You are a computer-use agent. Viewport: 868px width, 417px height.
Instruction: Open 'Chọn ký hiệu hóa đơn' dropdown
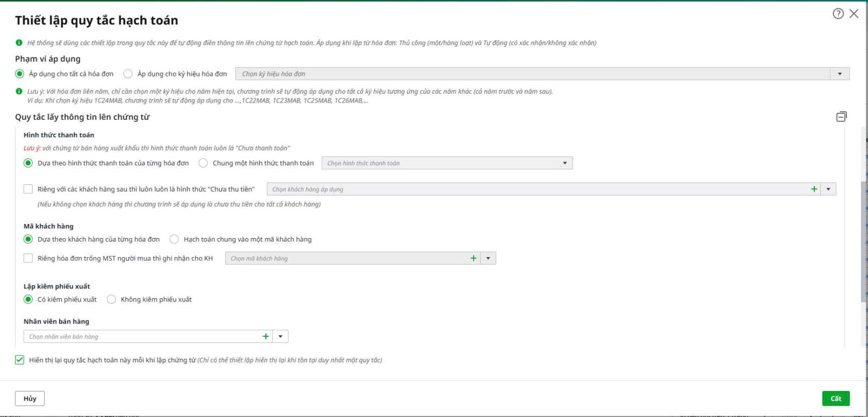(x=840, y=74)
